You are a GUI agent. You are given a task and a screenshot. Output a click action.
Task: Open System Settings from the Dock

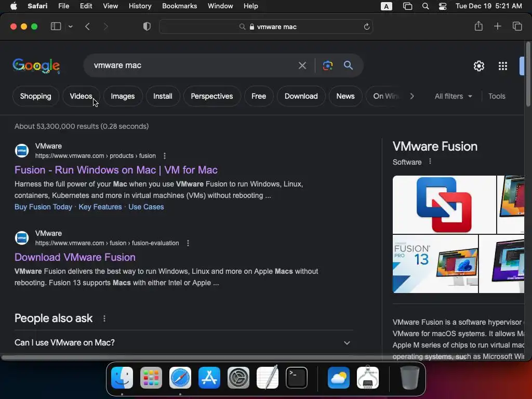tap(238, 378)
